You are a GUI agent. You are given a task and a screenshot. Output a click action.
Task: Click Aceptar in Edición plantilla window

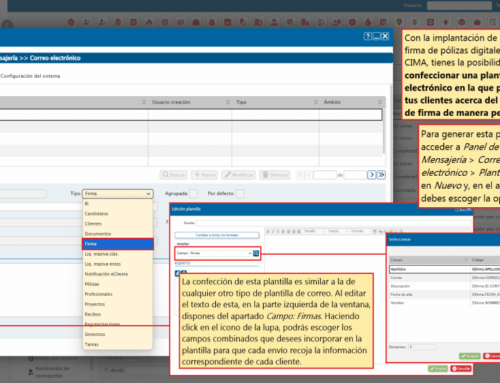[438, 369]
